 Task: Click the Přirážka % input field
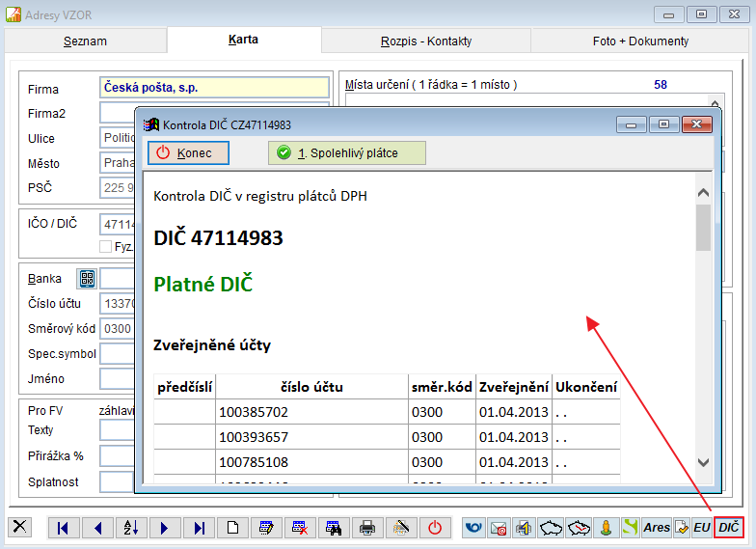[118, 455]
